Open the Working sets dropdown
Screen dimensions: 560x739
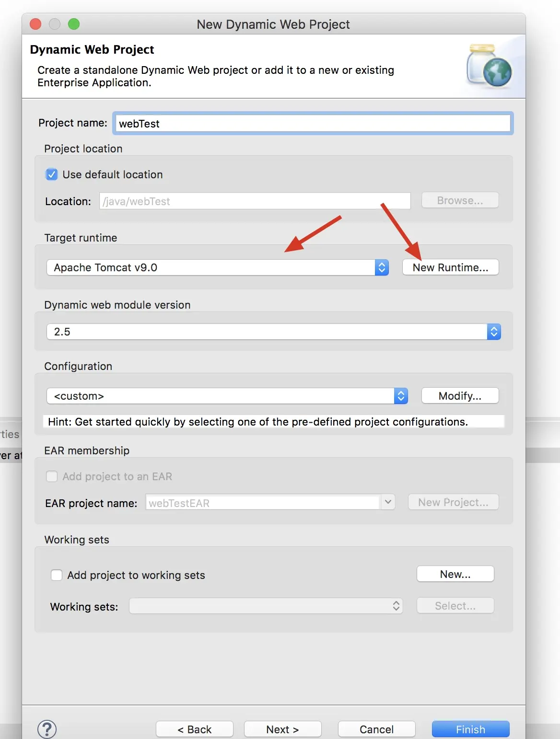pos(266,606)
